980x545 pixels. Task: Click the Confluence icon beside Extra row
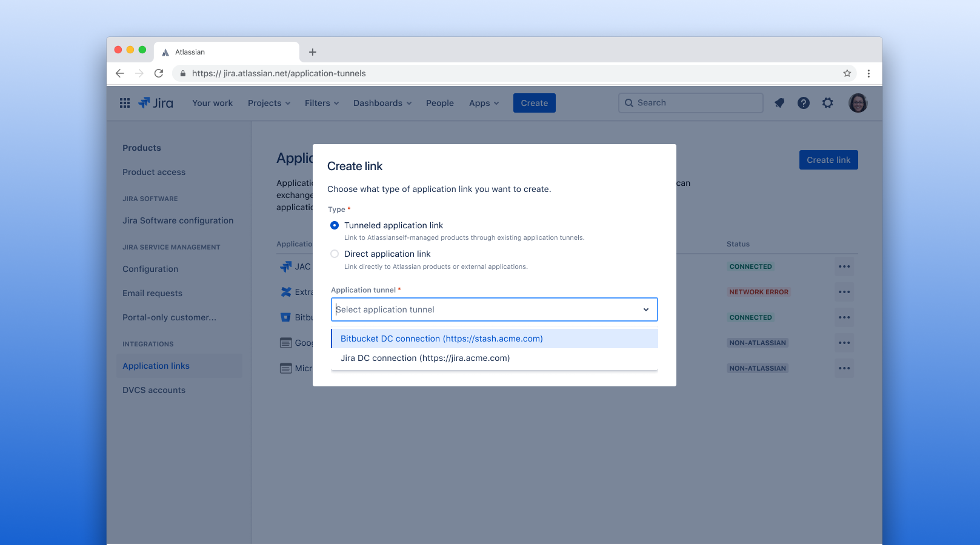[x=286, y=292]
